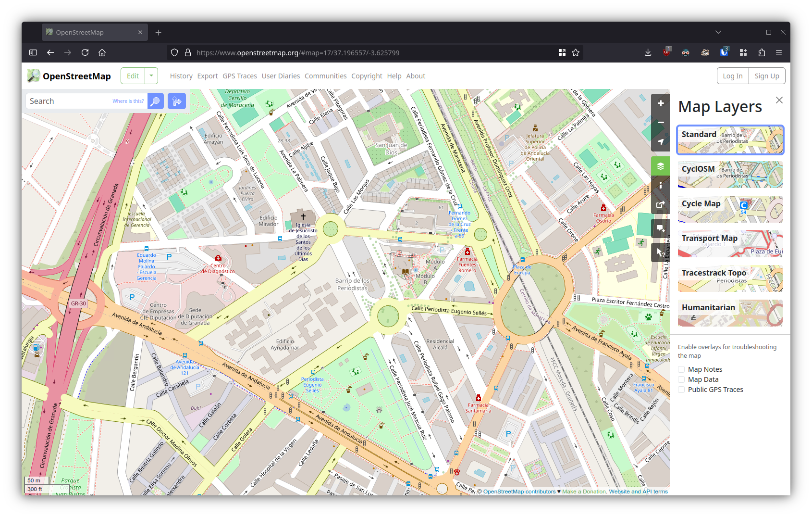The width and height of the screenshot is (812, 517).
Task: Close the Map Layers panel
Action: tap(779, 100)
